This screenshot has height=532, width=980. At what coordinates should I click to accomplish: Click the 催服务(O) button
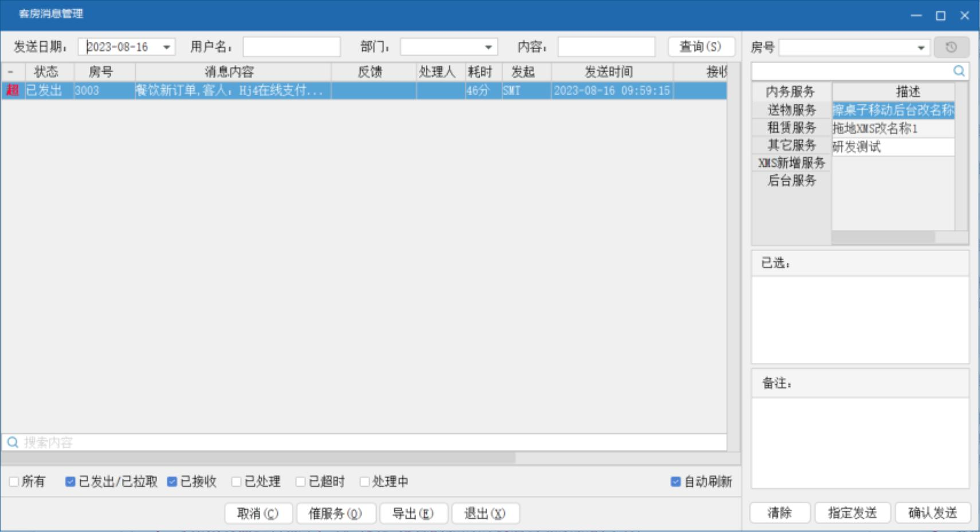(x=336, y=513)
